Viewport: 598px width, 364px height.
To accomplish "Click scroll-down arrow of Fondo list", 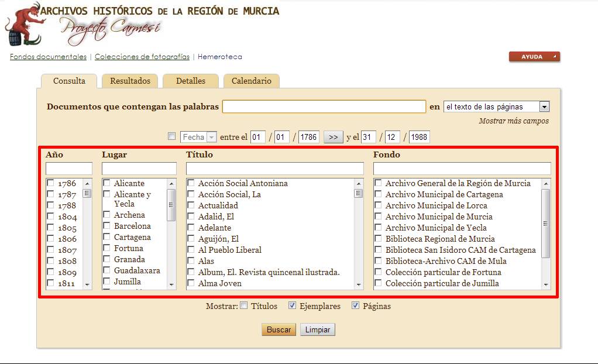I will tap(546, 284).
